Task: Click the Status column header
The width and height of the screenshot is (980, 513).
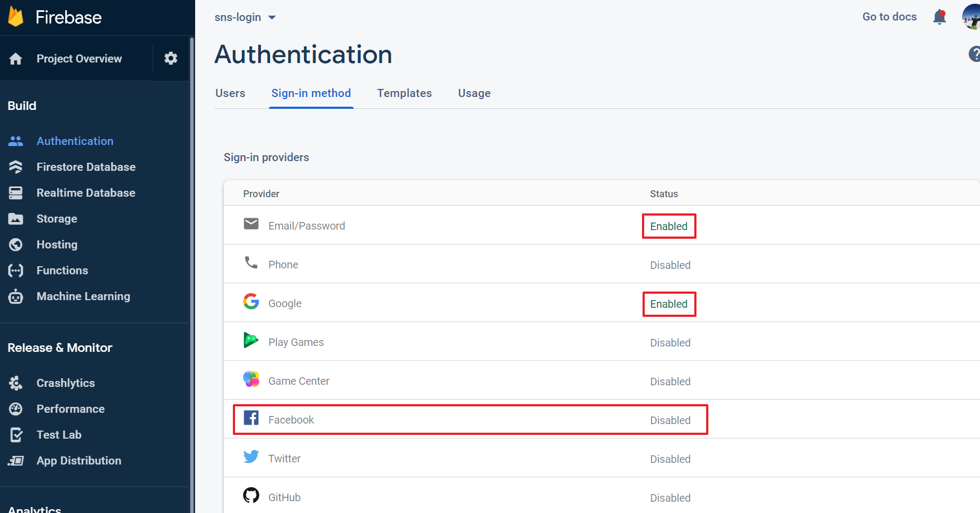Action: pos(664,193)
